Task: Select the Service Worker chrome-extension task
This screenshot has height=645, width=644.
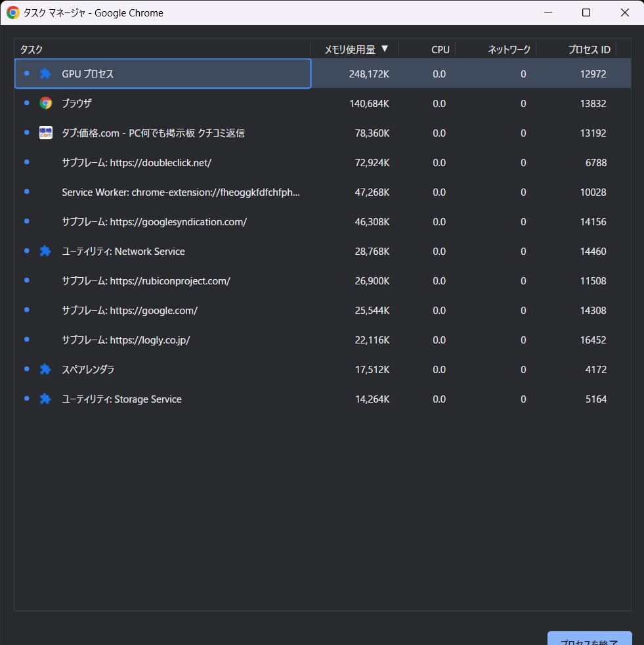Action: click(x=323, y=192)
